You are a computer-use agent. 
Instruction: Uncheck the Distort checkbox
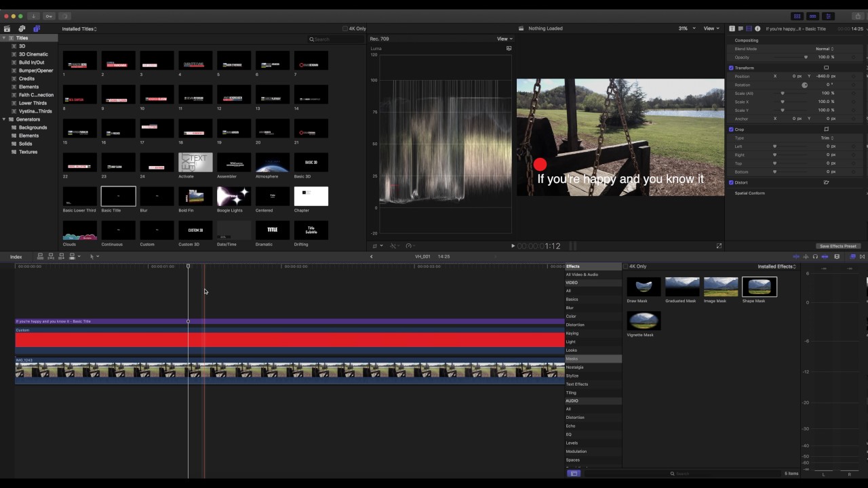(731, 182)
